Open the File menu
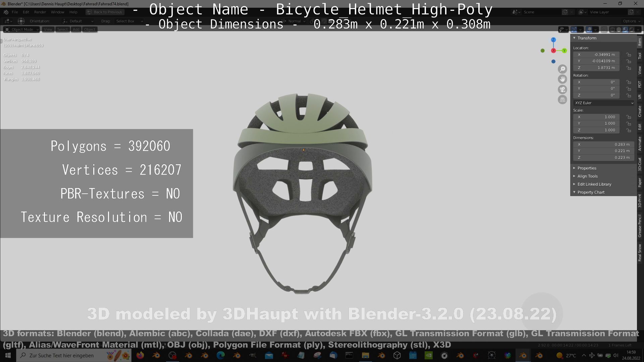Screen dimensions: 644x362 [15, 12]
